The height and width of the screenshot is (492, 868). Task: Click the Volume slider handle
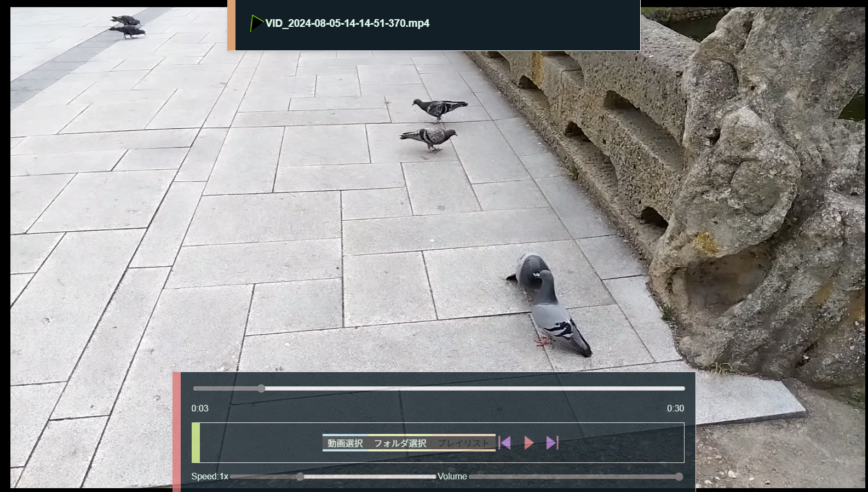click(679, 477)
